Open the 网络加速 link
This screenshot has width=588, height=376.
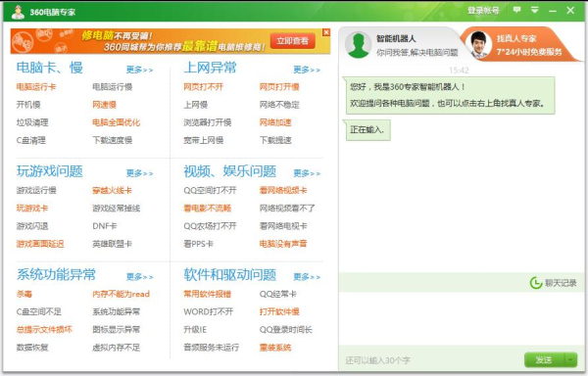point(275,122)
